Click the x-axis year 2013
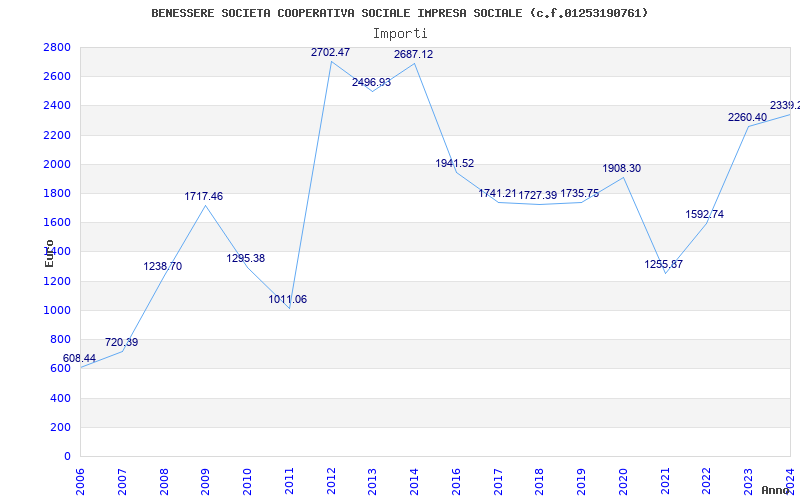Screen dimensions: 800x500 pyautogui.click(x=373, y=481)
